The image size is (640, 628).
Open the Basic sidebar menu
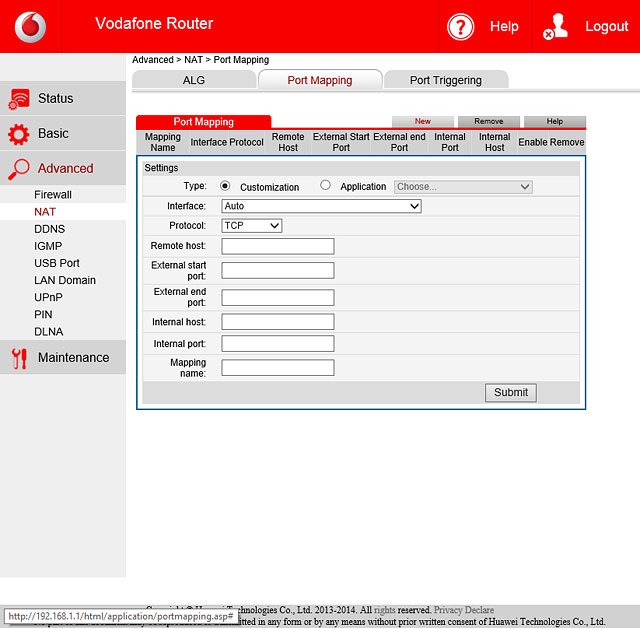pos(63,133)
